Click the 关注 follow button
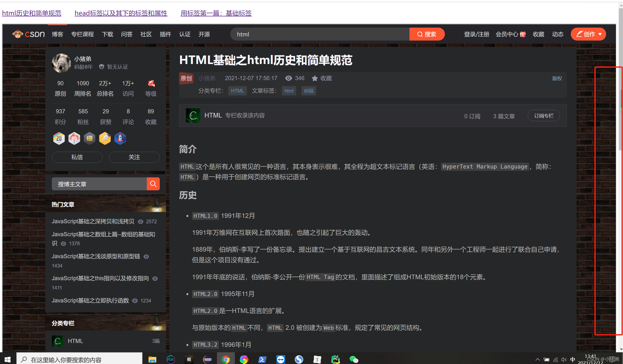623x364 pixels. click(134, 157)
